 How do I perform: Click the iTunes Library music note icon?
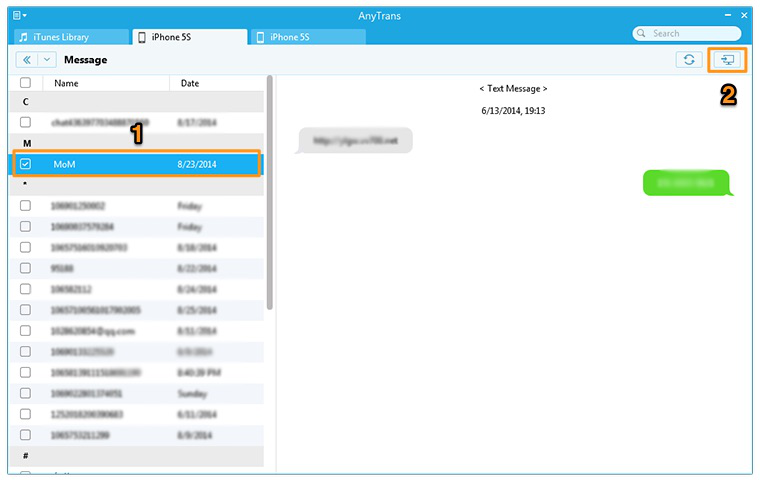point(23,37)
